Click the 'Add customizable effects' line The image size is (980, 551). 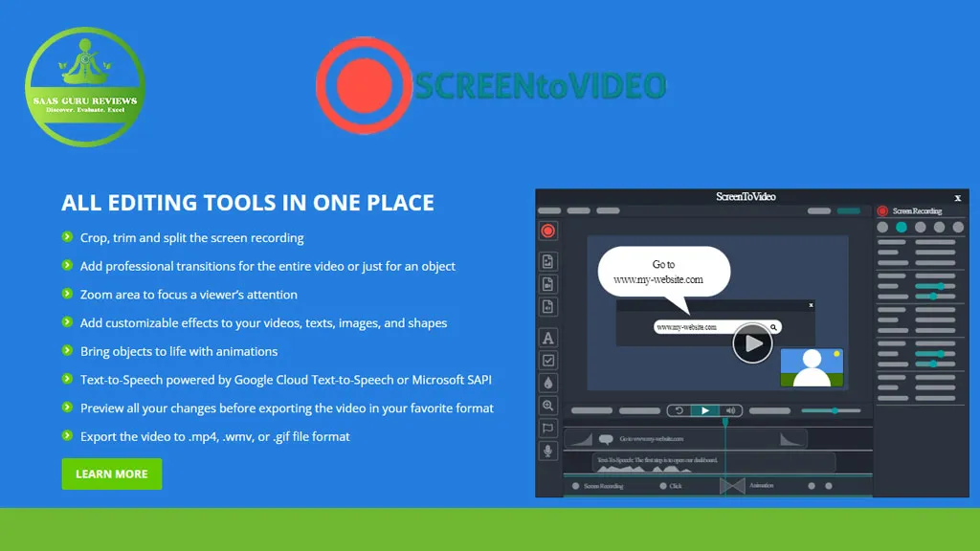pos(264,323)
